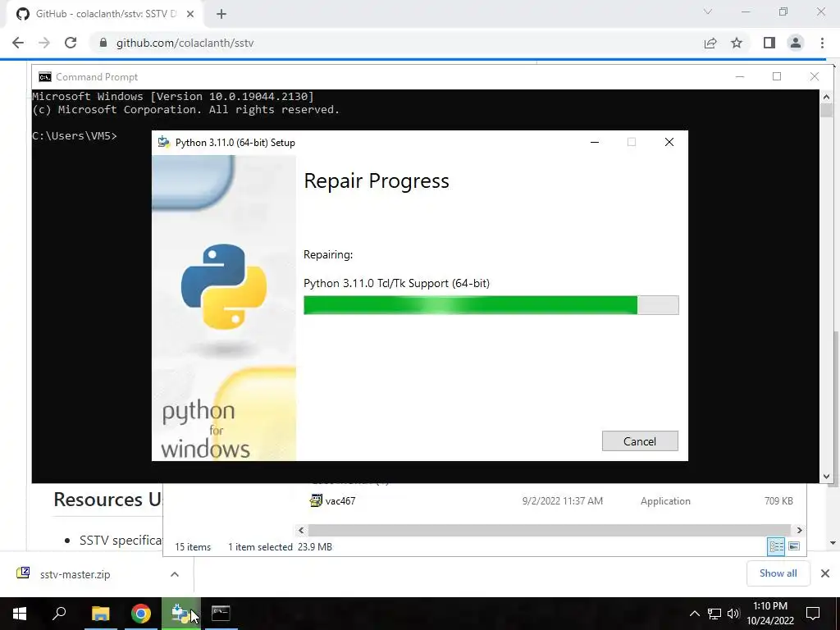Bookmark this page with star icon
Image resolution: width=840 pixels, height=630 pixels.
tap(737, 43)
